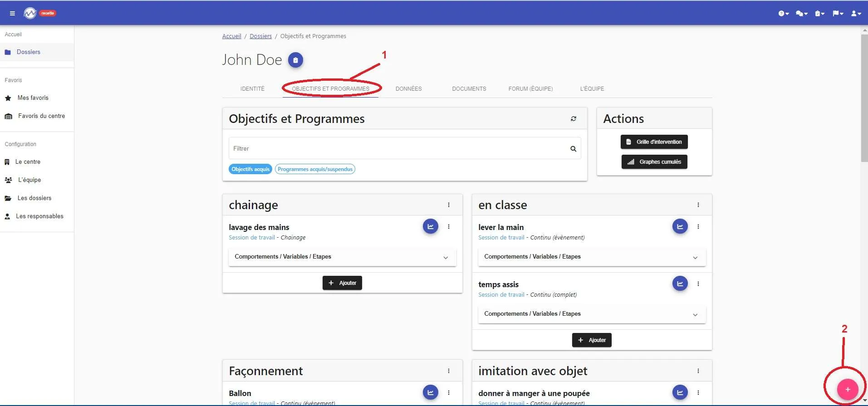
Task: Open graph for lever la main
Action: 680,226
